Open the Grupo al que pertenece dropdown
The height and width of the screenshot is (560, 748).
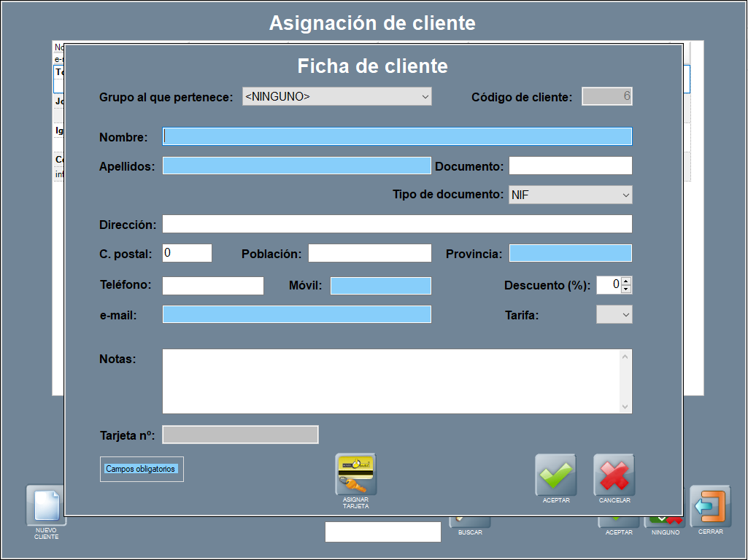pyautogui.click(x=337, y=96)
